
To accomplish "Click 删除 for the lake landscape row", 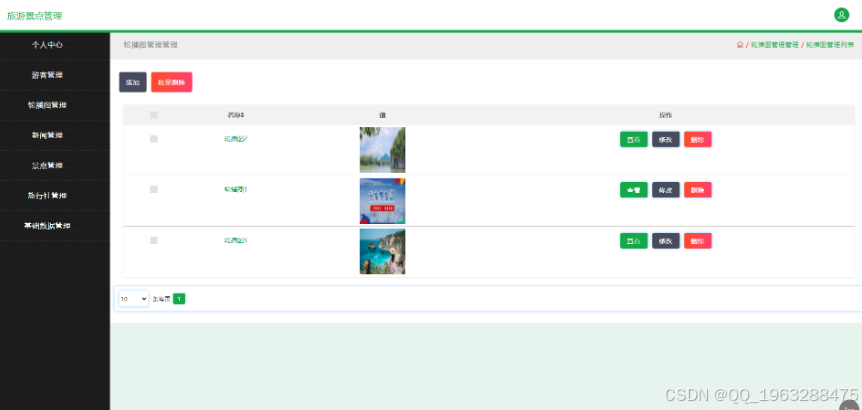I will pyautogui.click(x=698, y=140).
